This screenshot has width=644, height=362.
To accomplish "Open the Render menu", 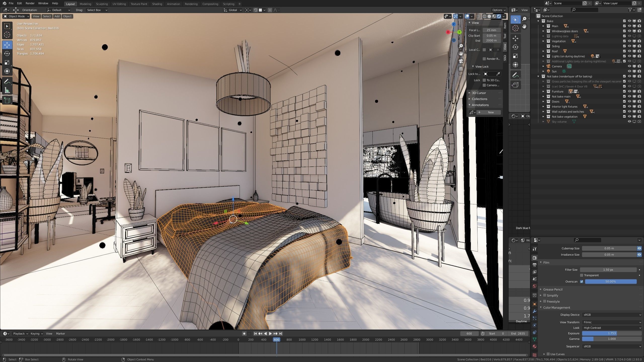I will [x=30, y=3].
